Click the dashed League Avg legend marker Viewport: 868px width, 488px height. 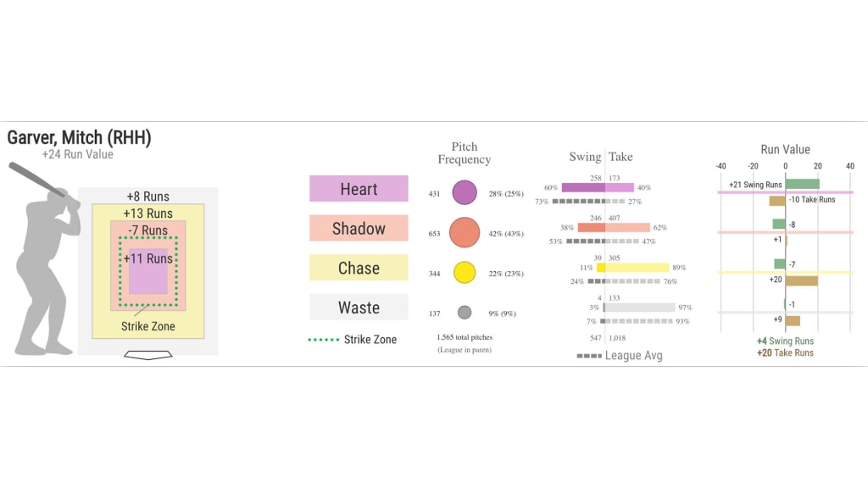click(x=588, y=356)
